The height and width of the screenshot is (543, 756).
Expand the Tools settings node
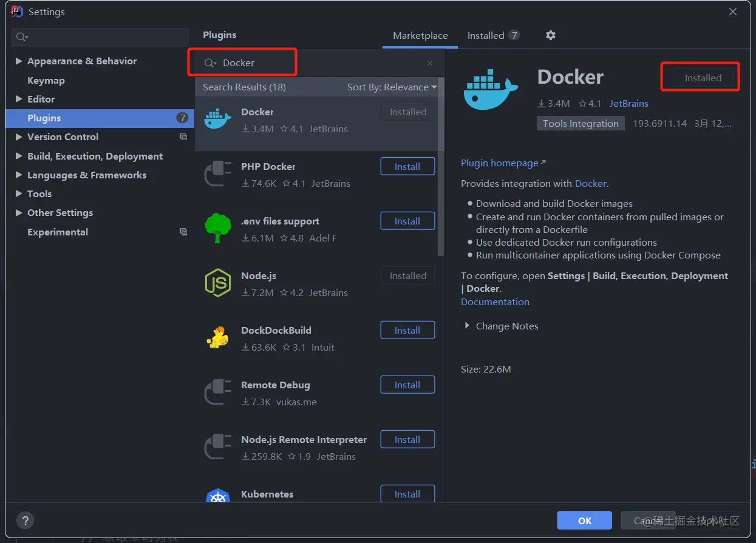19,194
